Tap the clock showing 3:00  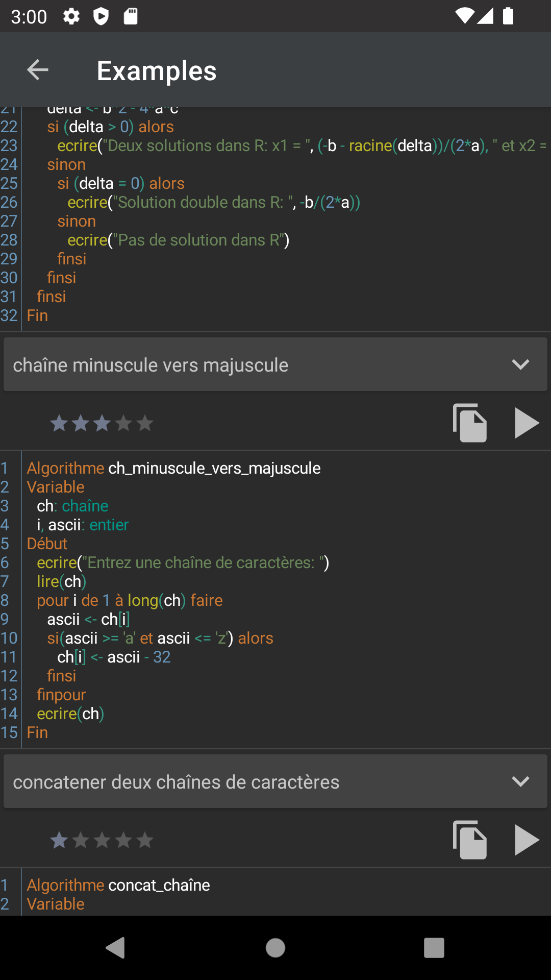coord(29,17)
